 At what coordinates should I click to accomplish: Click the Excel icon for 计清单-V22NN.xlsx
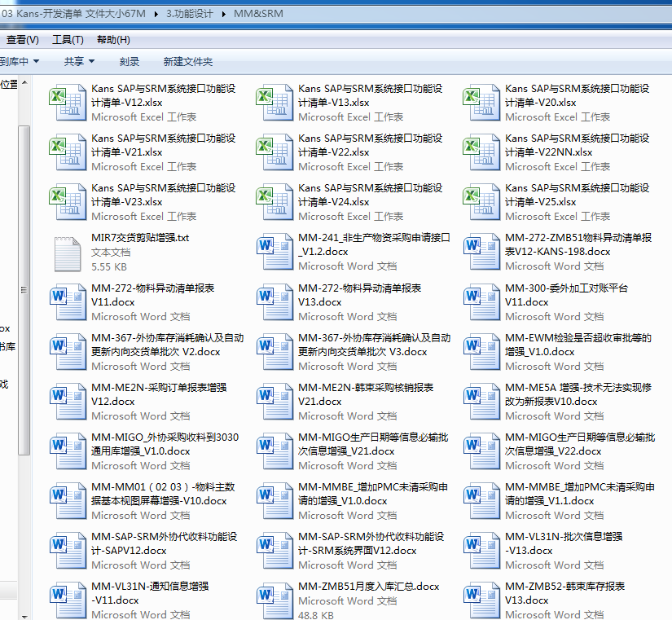pyautogui.click(x=481, y=152)
